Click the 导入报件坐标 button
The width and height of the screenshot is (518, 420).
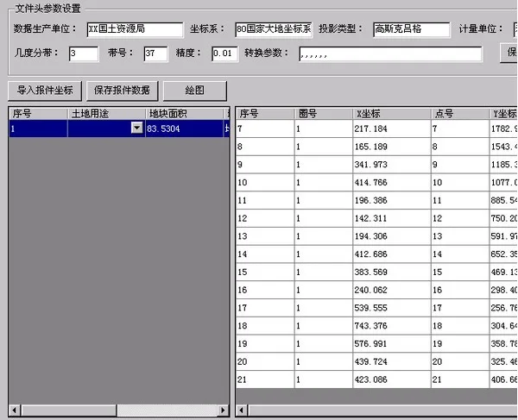pos(45,91)
